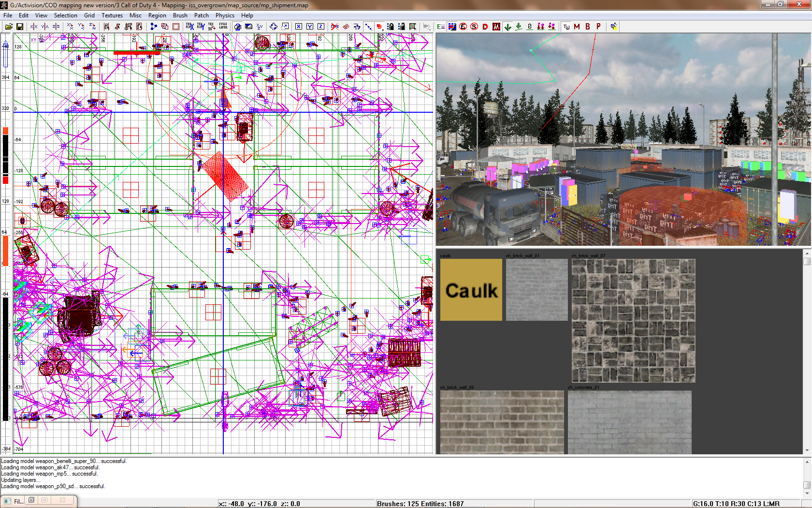Open the Region menu
812x508 pixels.
point(157,15)
